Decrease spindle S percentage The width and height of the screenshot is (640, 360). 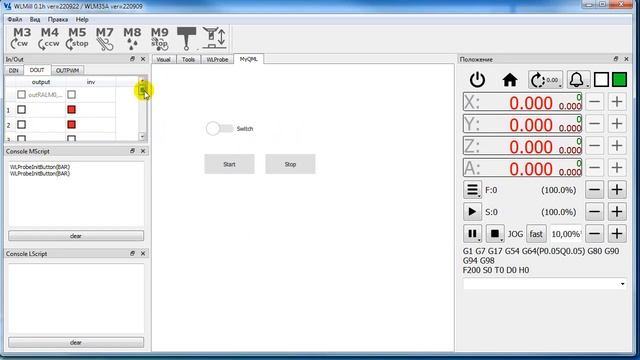595,212
